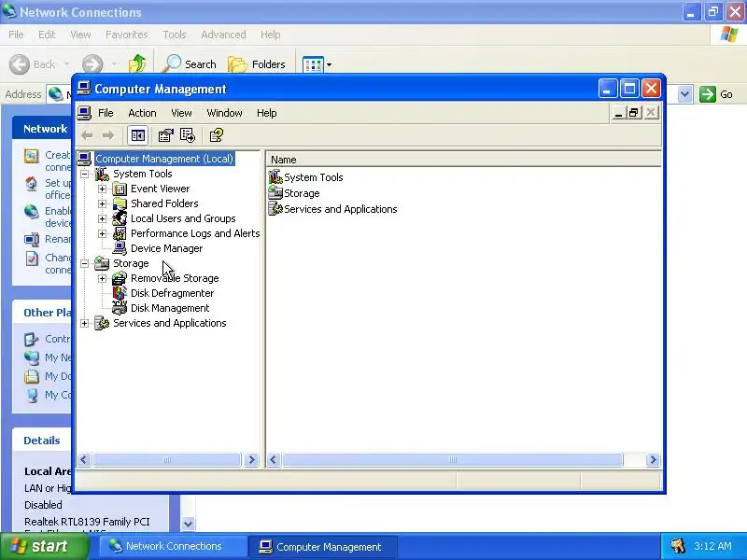Screen dimensions: 747x560
Task: Click Back button in Network Connections window
Action: click(x=33, y=64)
